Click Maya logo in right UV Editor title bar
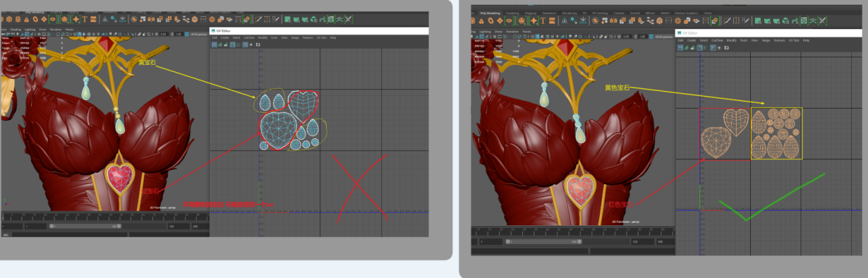The height and width of the screenshot is (278, 868). 679,32
